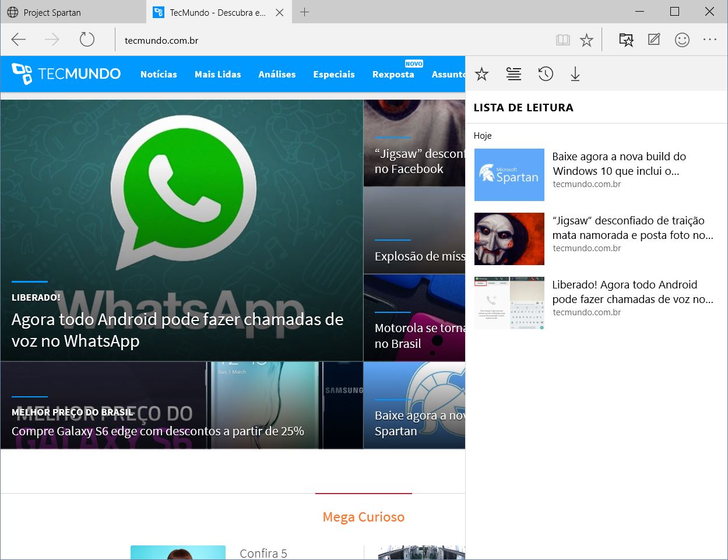Select the TecMundo browser tab
Image resolution: width=728 pixels, height=560 pixels.
pyautogui.click(x=219, y=12)
